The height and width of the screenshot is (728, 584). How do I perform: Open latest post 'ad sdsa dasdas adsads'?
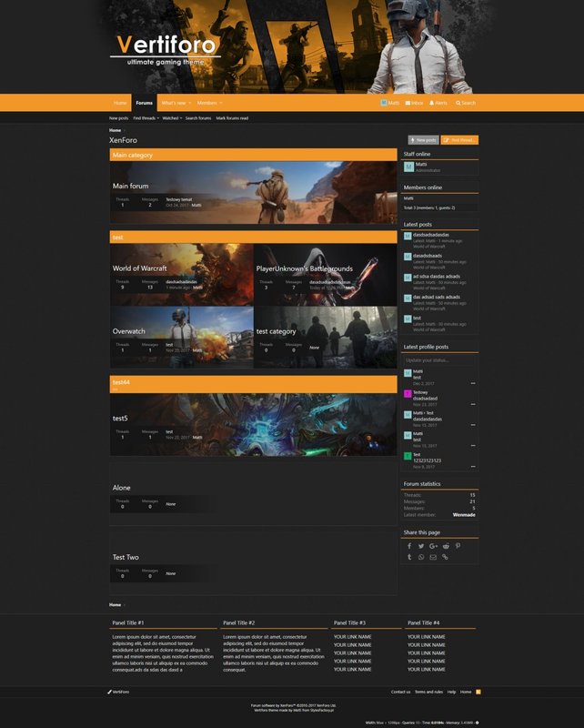(437, 277)
